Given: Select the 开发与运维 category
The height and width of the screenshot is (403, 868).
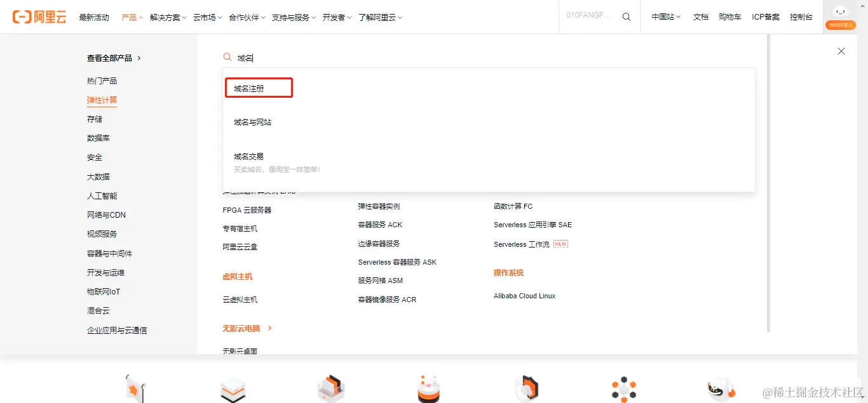Looking at the screenshot, I should (x=105, y=272).
